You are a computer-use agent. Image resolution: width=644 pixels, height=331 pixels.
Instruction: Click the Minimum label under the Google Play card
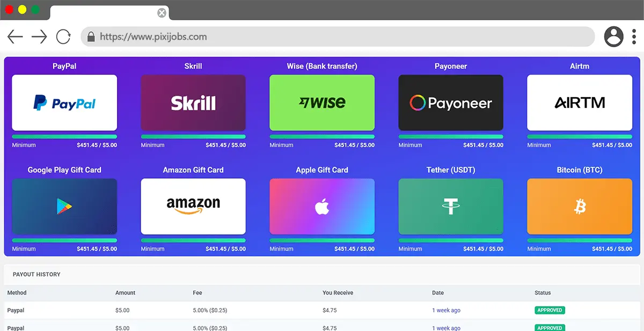point(24,249)
